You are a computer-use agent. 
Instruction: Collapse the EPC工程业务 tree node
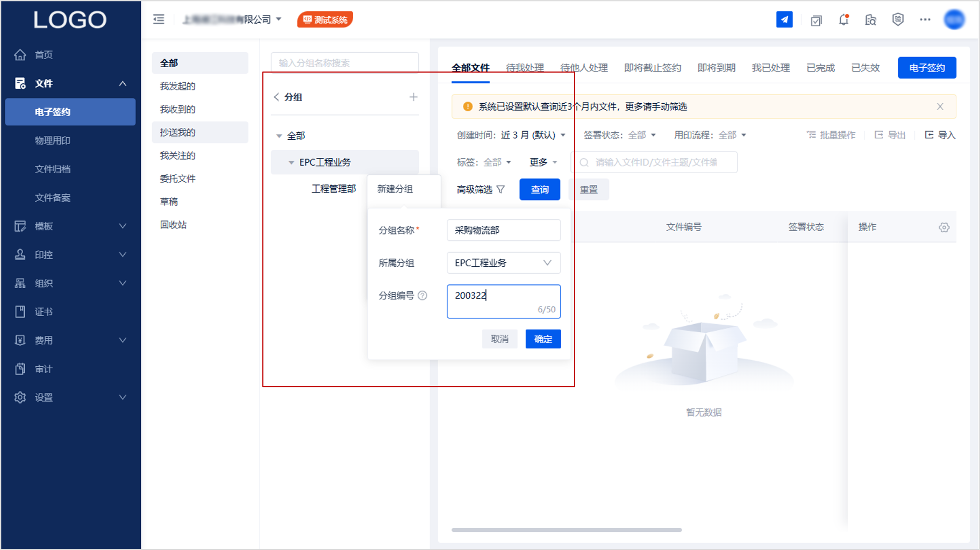291,162
